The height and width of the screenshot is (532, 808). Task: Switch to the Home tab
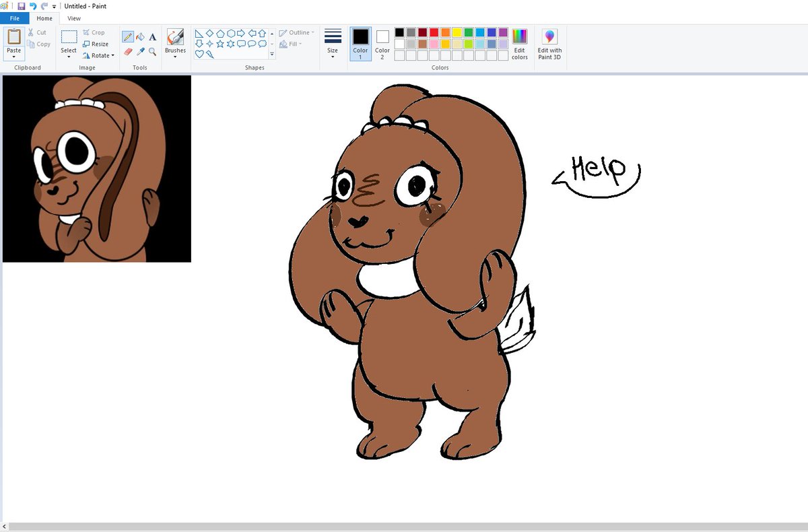pos(44,18)
